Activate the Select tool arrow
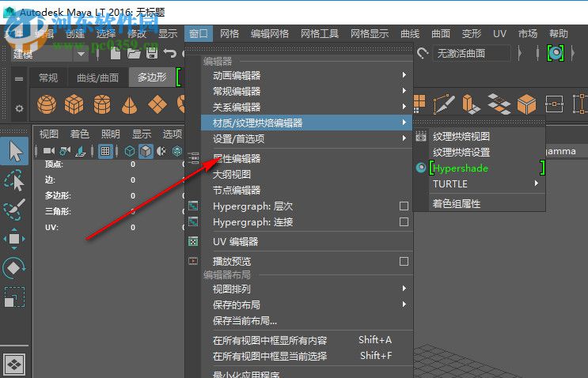This screenshot has height=378, width=588. point(14,151)
